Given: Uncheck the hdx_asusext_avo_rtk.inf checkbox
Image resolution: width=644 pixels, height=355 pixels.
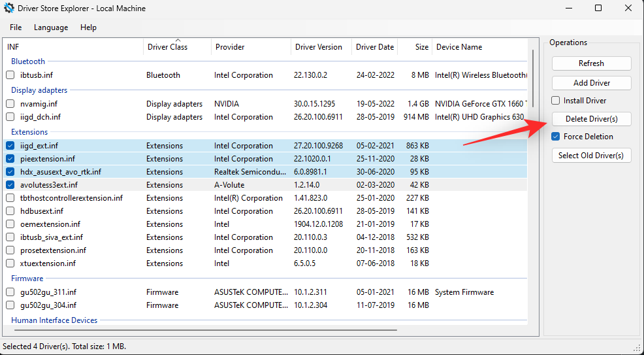Looking at the screenshot, I should pos(10,172).
